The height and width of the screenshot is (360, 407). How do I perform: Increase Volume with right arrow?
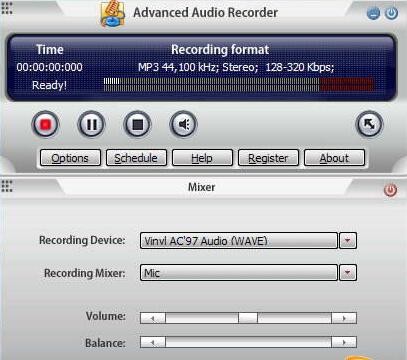[x=344, y=318]
